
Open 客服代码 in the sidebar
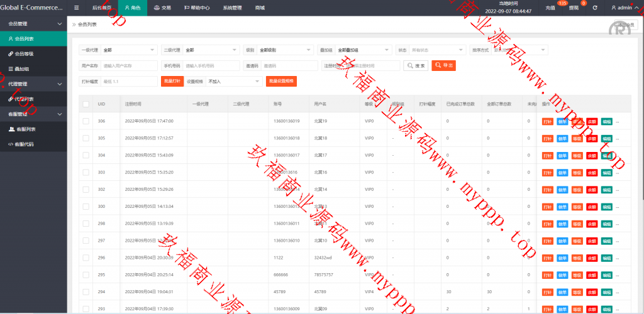click(x=25, y=144)
